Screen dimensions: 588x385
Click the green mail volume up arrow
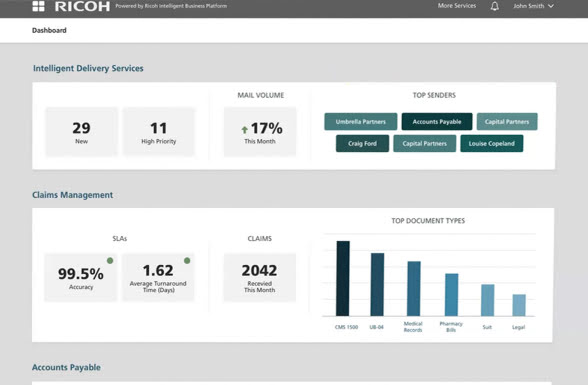[x=244, y=130]
